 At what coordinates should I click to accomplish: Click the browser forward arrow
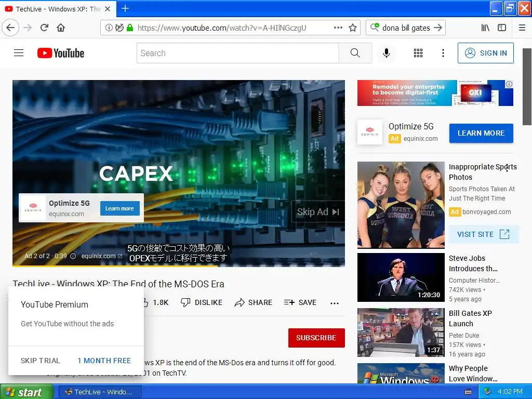click(x=28, y=28)
